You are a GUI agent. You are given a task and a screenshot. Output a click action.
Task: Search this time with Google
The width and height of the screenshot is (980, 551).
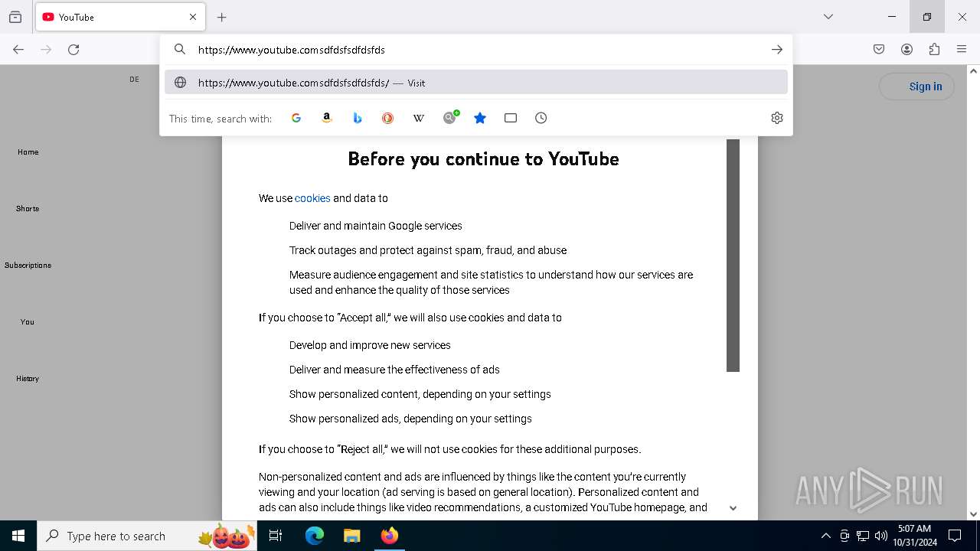(x=296, y=118)
